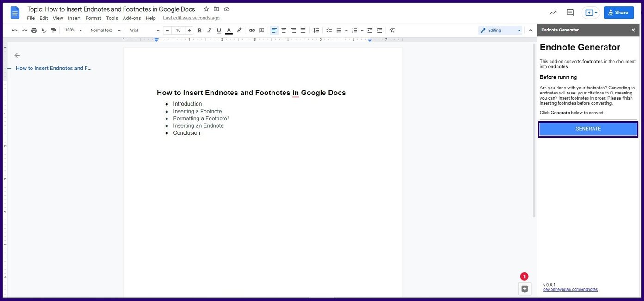Open the Format menu
This screenshot has width=644, height=301.
point(93,18)
